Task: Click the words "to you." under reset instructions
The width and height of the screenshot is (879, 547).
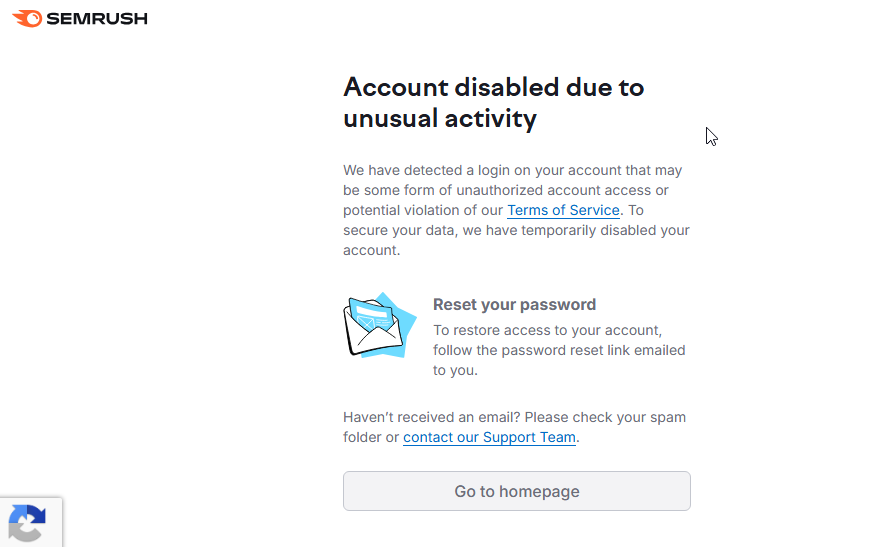Action: (455, 370)
